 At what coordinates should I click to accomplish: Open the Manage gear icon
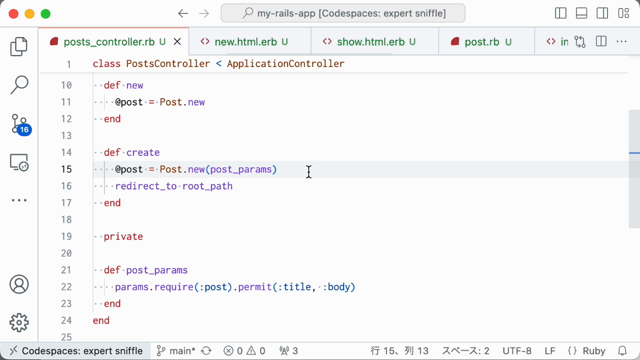(19, 322)
